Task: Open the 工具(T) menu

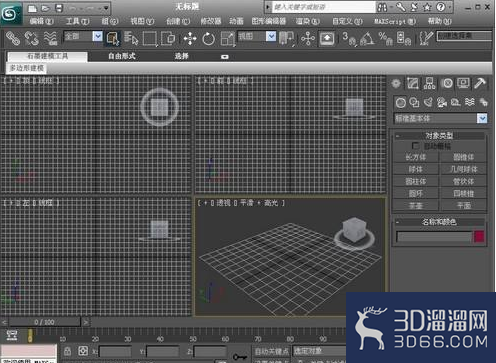Action: [x=77, y=21]
